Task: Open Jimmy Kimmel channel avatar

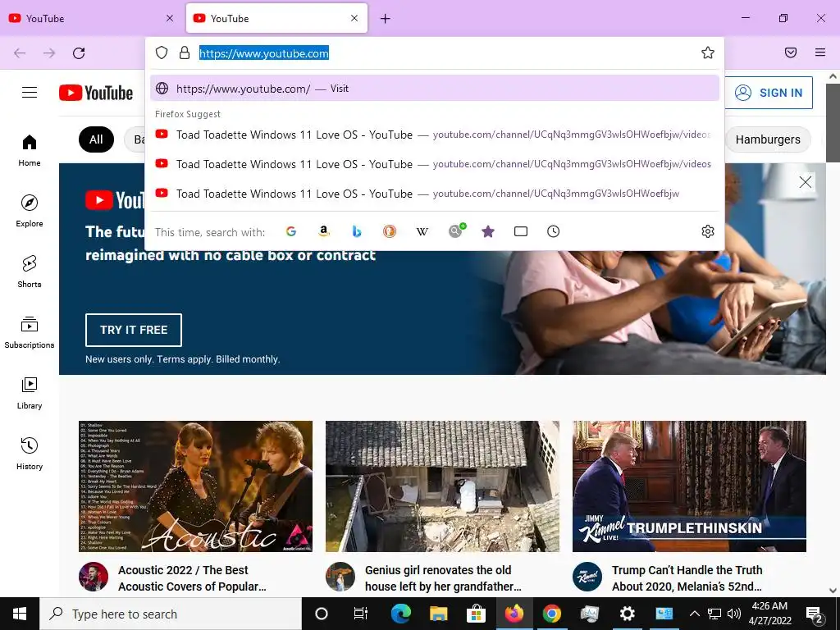Action: coord(587,577)
